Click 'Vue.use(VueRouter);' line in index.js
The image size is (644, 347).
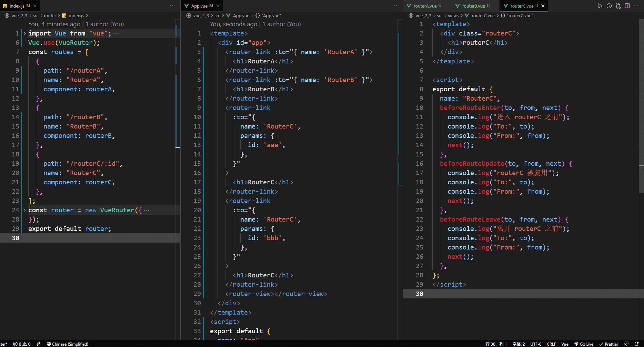point(64,43)
